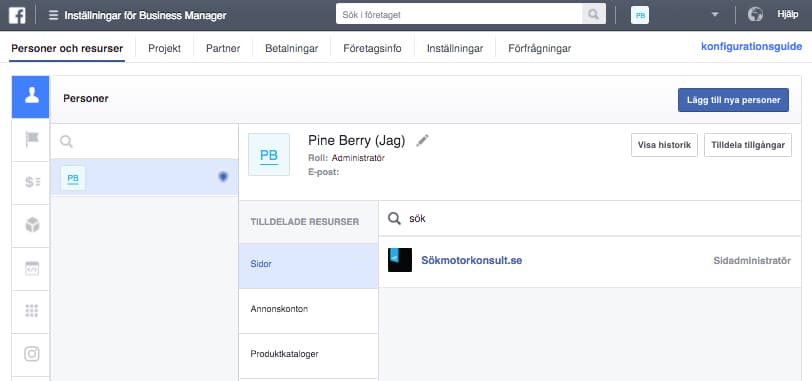Image resolution: width=812 pixels, height=381 pixels.
Task: Edit Pine Berry name with pencil icon
Action: (x=423, y=140)
